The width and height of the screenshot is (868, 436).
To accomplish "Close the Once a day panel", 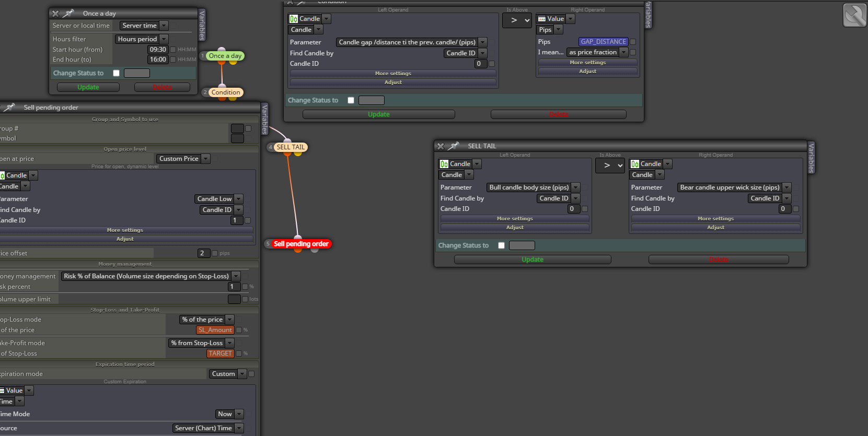I will 55,14.
